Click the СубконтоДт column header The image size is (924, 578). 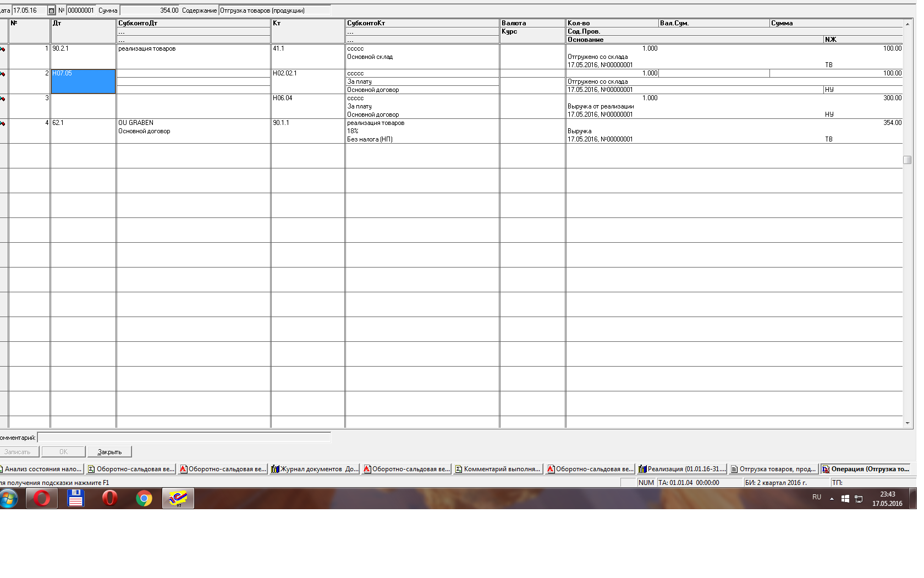(x=193, y=23)
